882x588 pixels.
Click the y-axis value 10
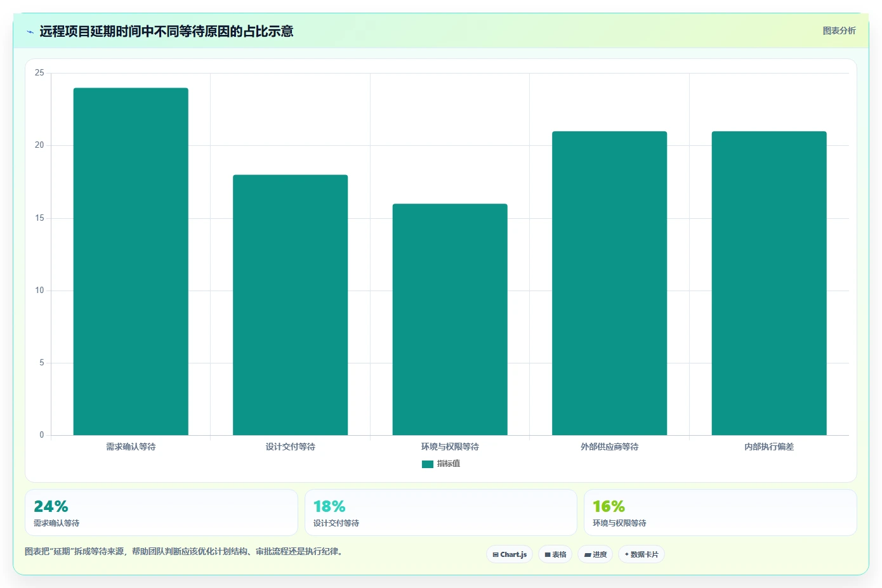[39, 291]
